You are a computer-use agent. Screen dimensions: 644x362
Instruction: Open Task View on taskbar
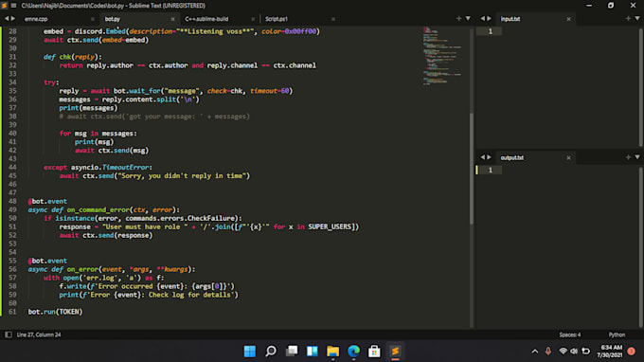click(x=292, y=352)
